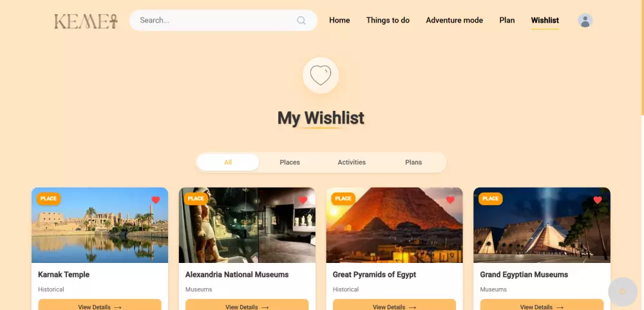
Task: Remove Great Pyramids of Egypt from wishlist
Action: tap(451, 200)
